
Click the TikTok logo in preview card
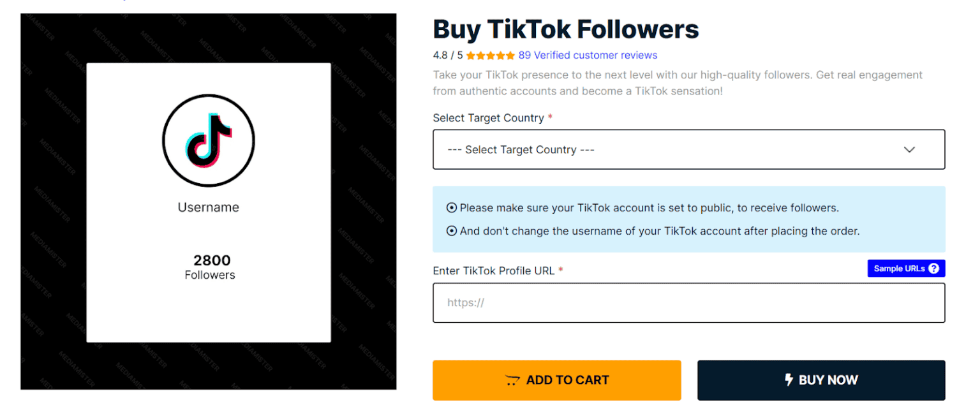208,141
